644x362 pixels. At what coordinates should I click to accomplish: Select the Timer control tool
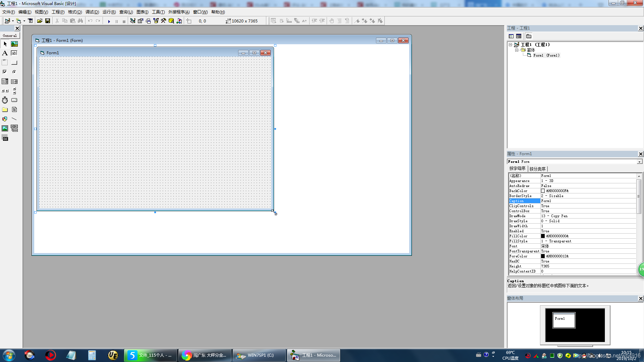5,100
